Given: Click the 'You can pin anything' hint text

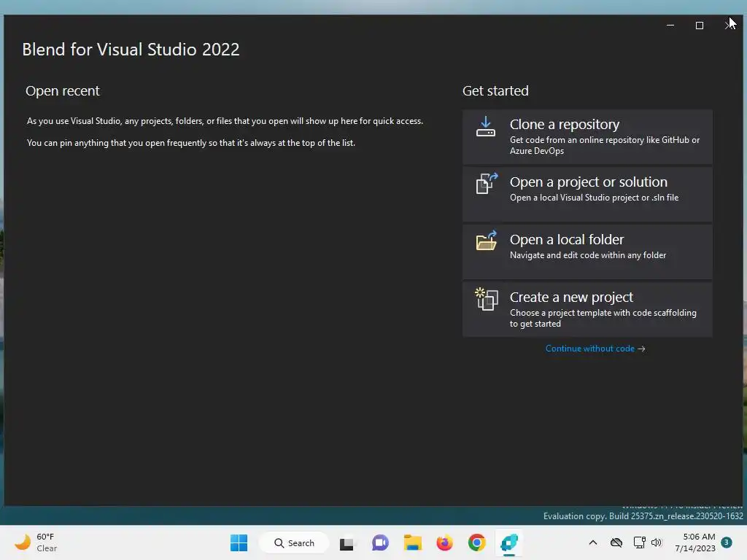Looking at the screenshot, I should click(x=191, y=143).
